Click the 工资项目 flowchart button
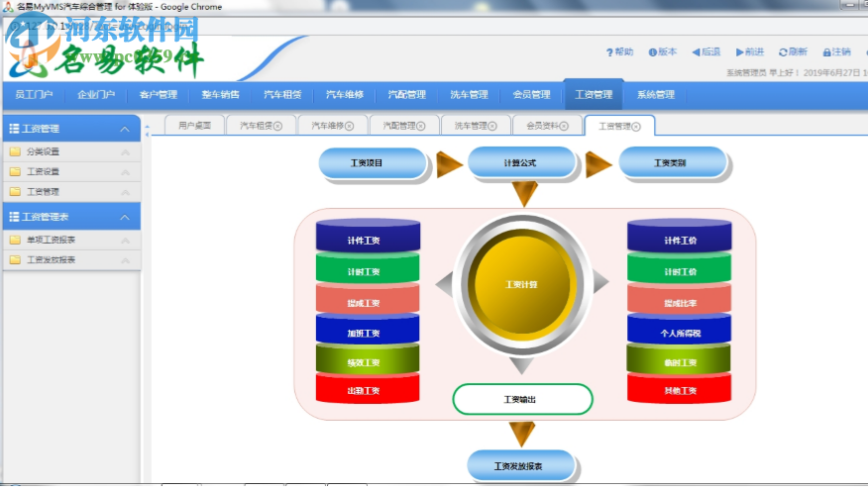The image size is (868, 492). coord(373,163)
